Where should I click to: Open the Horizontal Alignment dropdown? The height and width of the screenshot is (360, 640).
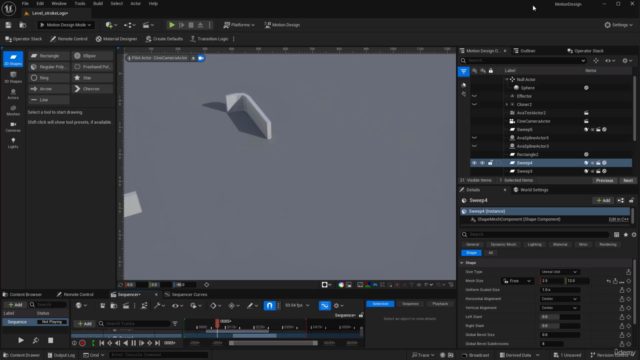[x=559, y=299]
